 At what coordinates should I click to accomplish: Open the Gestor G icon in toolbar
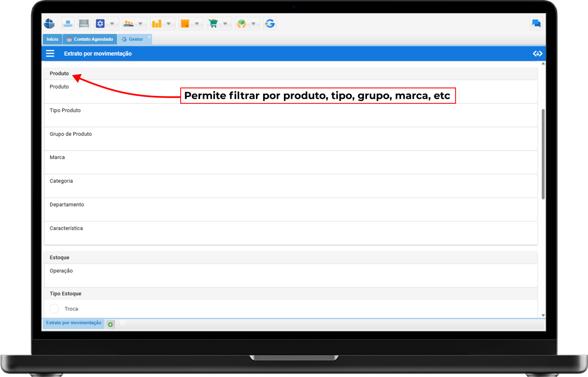270,23
